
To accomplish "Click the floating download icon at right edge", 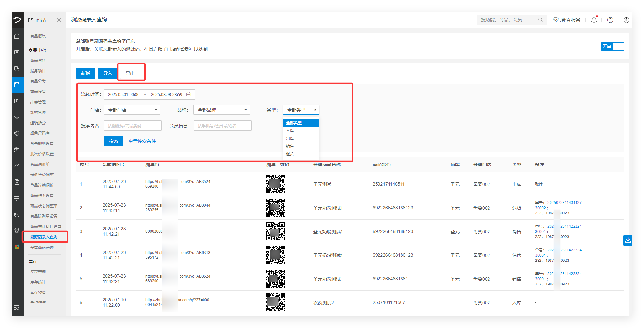I will point(627,240).
